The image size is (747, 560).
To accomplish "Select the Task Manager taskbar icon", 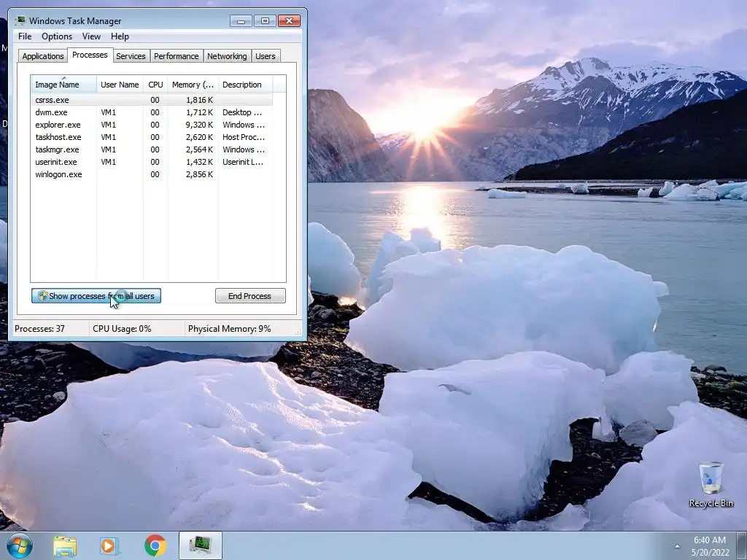I will [x=201, y=545].
